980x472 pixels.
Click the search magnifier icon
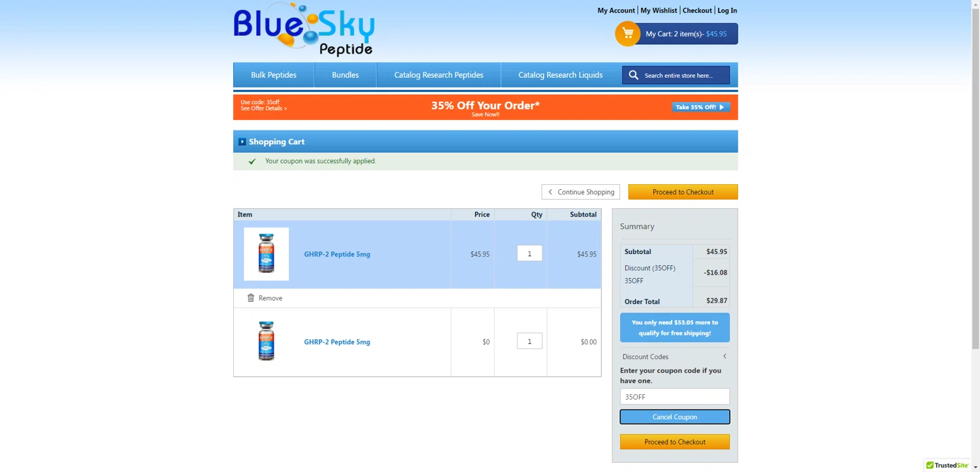(633, 75)
